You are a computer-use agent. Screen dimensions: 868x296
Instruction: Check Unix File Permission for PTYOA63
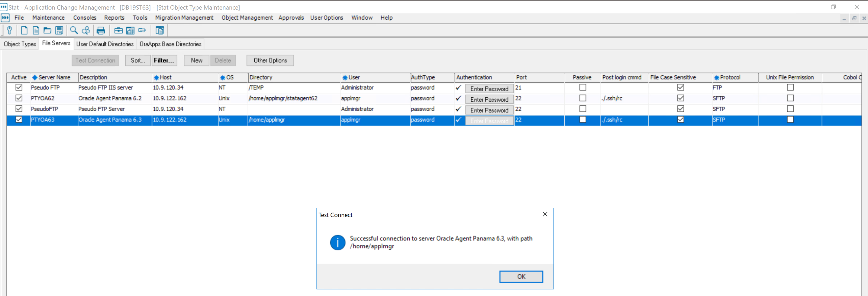790,120
